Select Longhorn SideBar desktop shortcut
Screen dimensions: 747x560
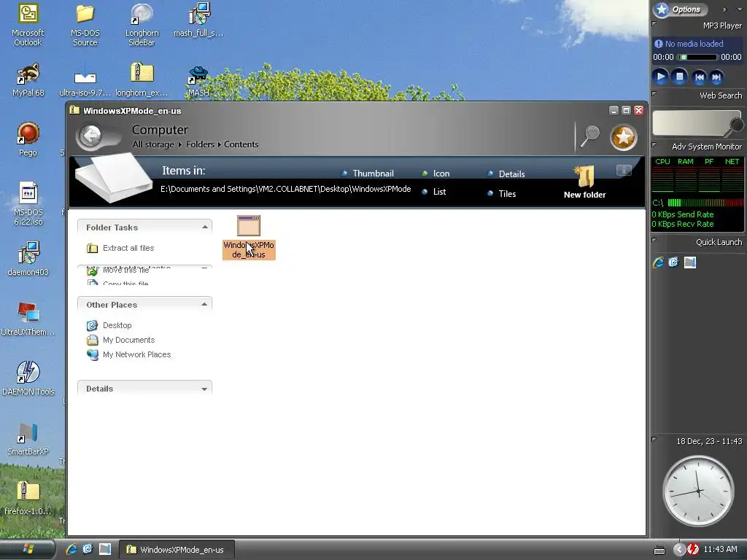pos(142,25)
